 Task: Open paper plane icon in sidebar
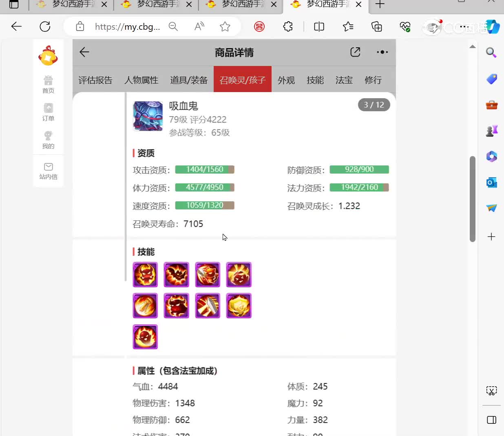[491, 208]
